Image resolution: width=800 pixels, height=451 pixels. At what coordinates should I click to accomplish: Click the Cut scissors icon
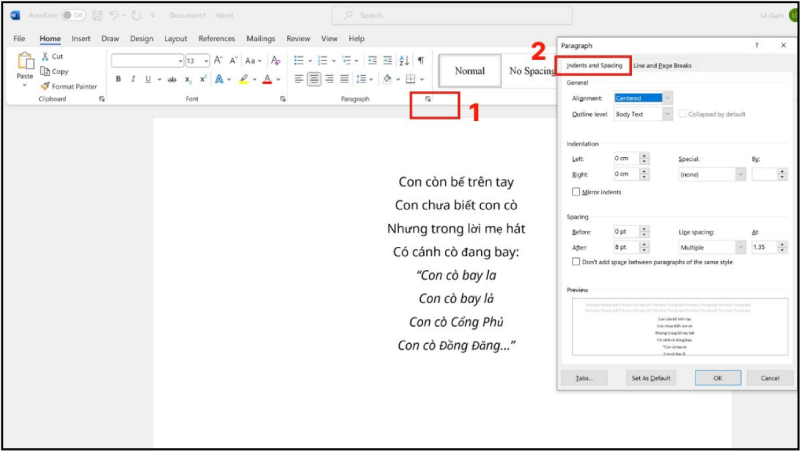pyautogui.click(x=45, y=57)
